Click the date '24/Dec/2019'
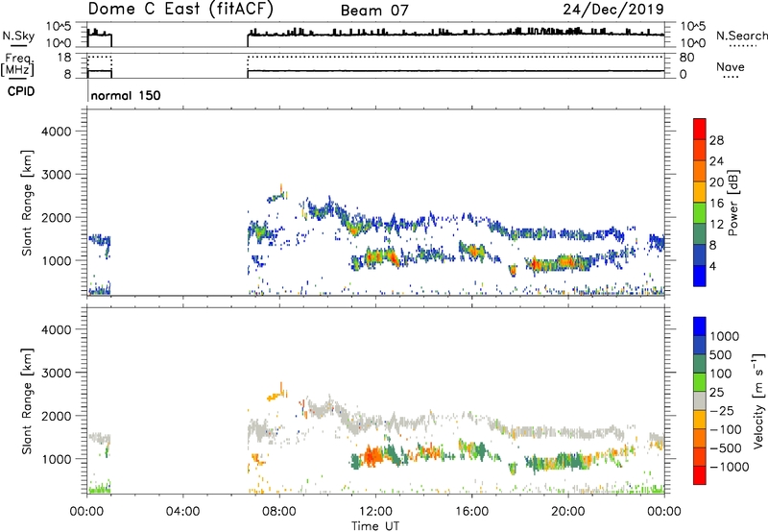This screenshot has height=532, width=768. (x=613, y=10)
